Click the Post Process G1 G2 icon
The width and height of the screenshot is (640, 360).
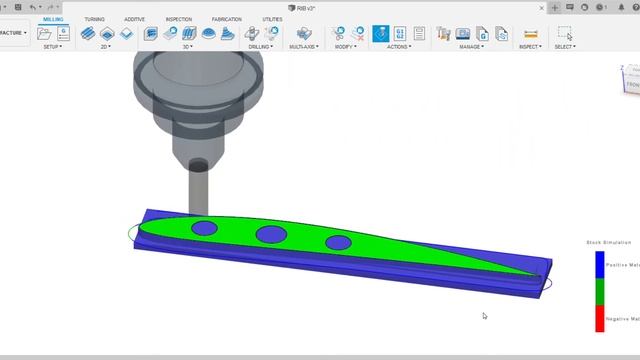(400, 33)
